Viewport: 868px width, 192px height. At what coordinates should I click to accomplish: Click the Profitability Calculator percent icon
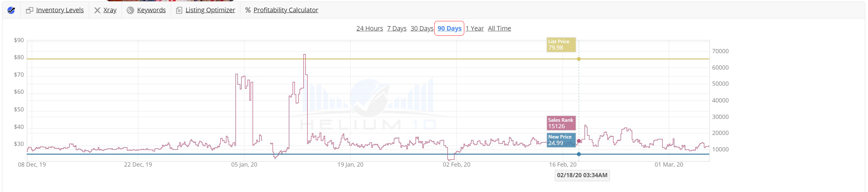[248, 10]
